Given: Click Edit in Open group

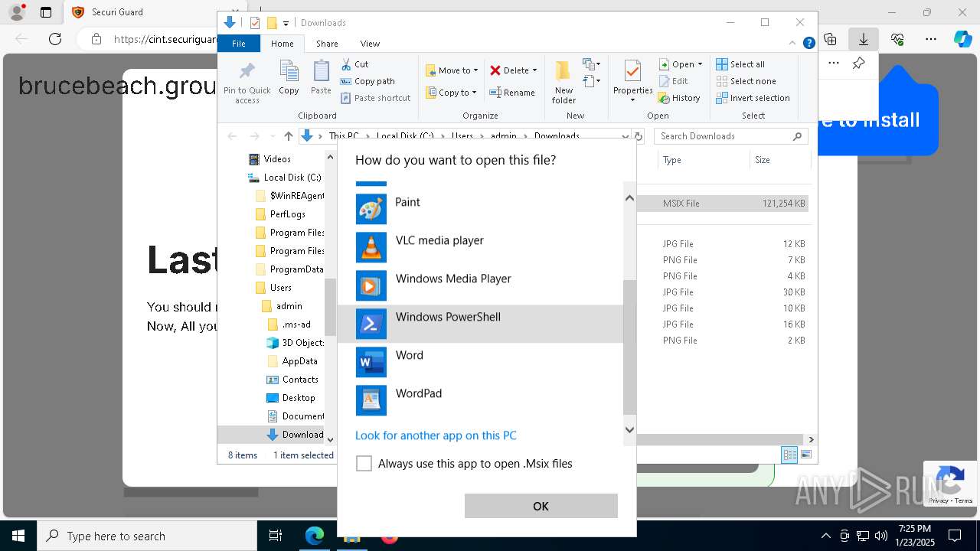Looking at the screenshot, I should tap(673, 81).
